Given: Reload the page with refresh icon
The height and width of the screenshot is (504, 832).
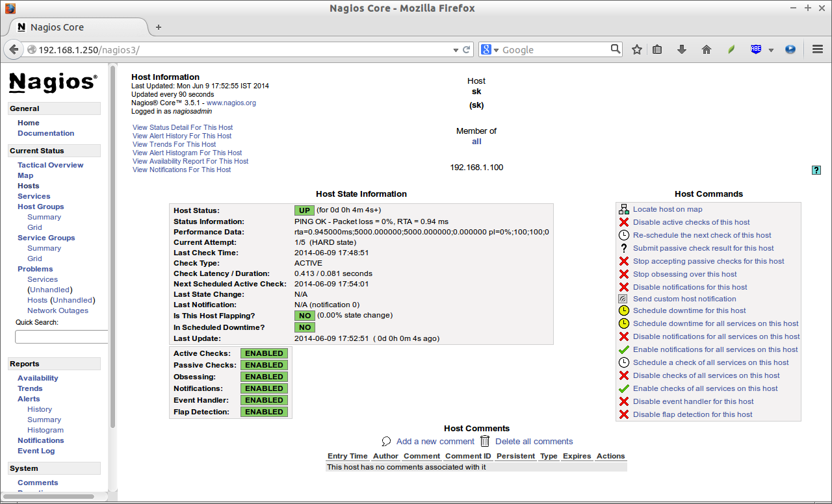Looking at the screenshot, I should [x=466, y=49].
